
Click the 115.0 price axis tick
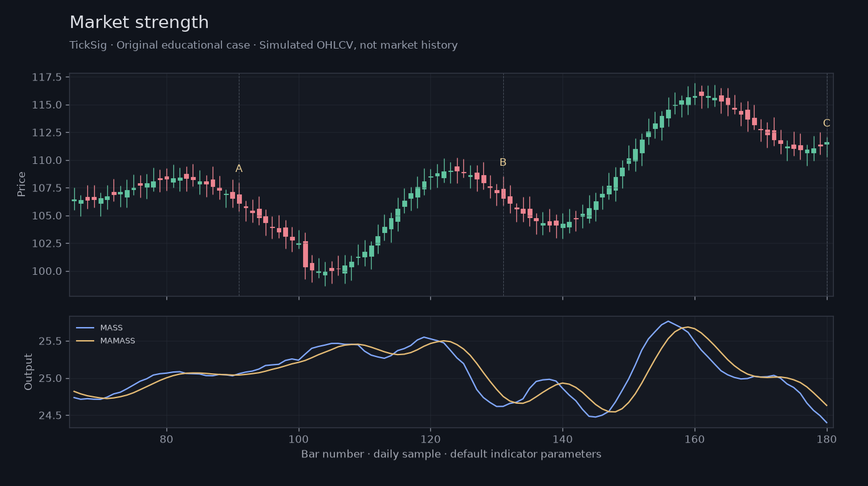47,105
